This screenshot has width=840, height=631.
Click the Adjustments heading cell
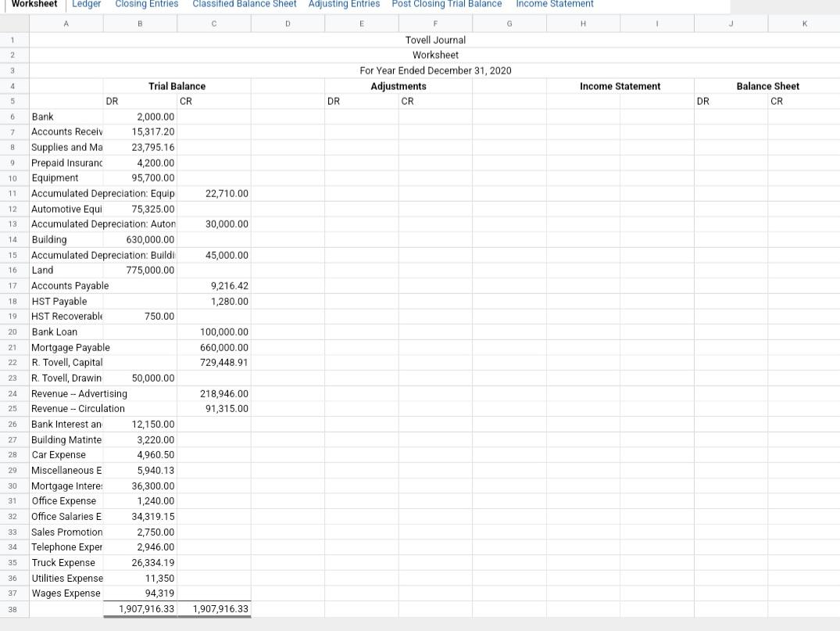[399, 86]
